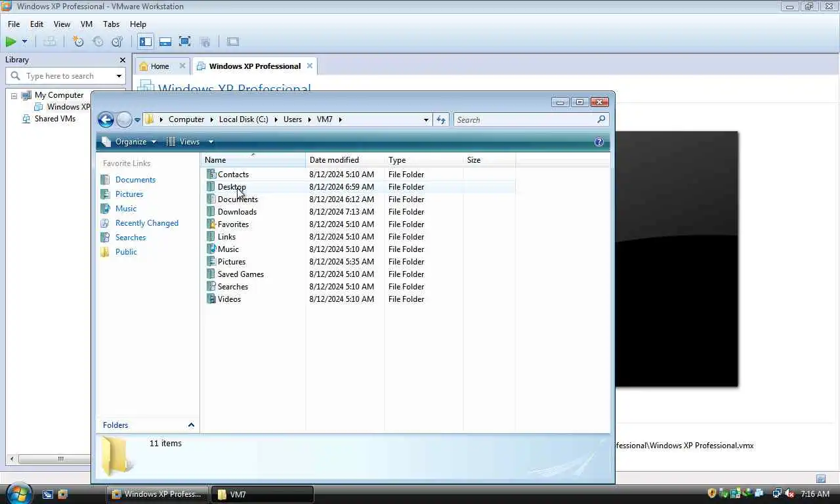Open the Library search dropdown arrow
This screenshot has width=840, height=504.
[119, 76]
